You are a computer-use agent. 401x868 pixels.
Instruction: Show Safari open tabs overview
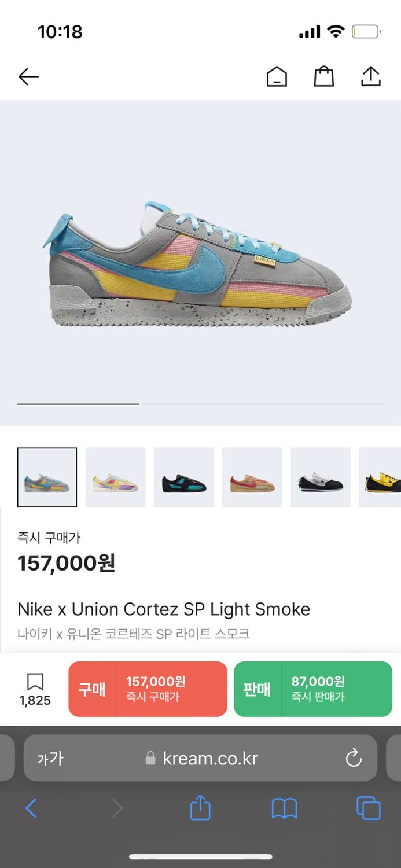click(369, 808)
